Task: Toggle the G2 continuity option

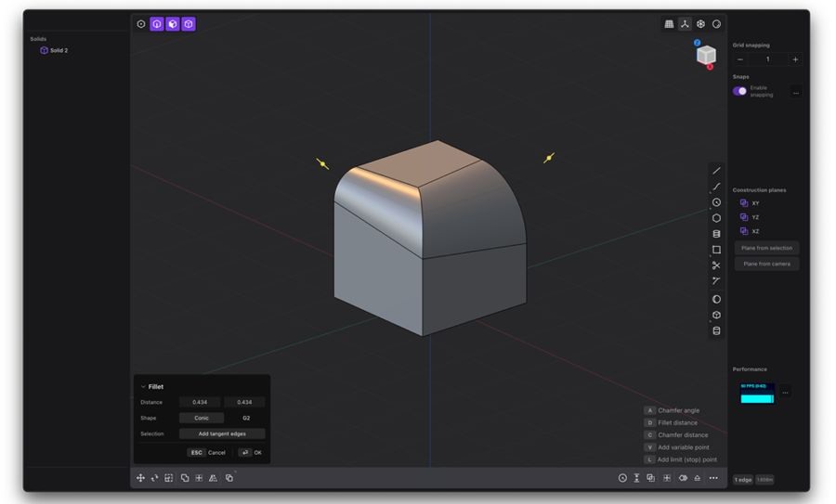Action: click(246, 418)
